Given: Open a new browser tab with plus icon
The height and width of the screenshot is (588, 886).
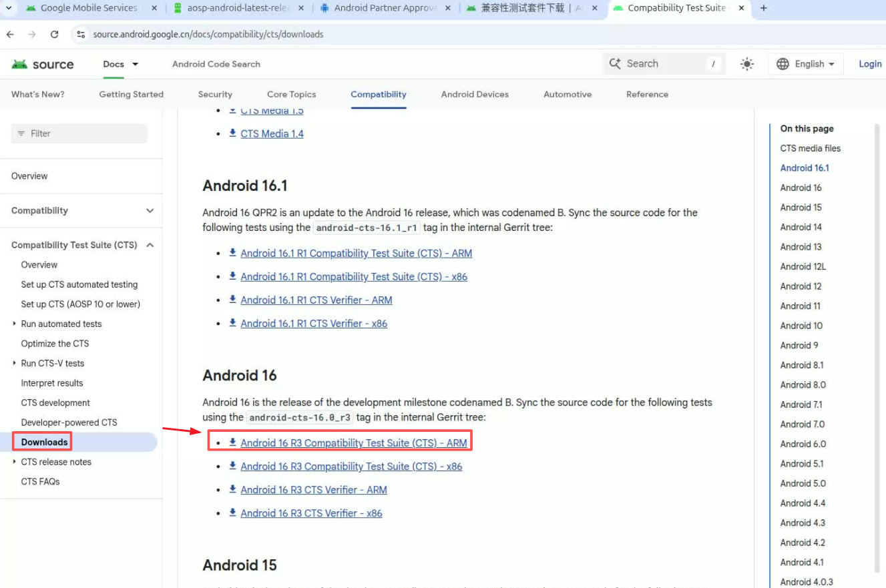Looking at the screenshot, I should [x=764, y=8].
